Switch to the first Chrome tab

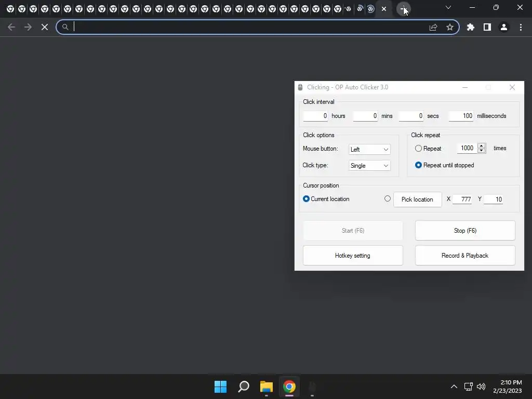pyautogui.click(x=10, y=9)
